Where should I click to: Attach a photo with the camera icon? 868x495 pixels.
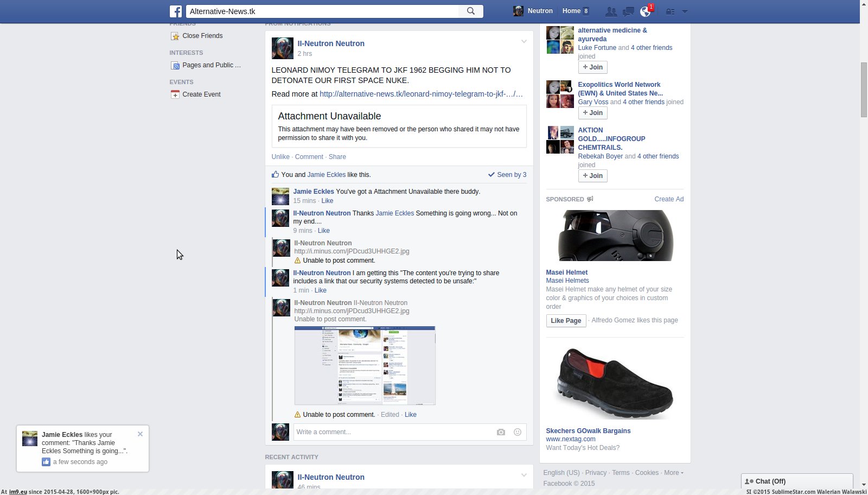500,432
